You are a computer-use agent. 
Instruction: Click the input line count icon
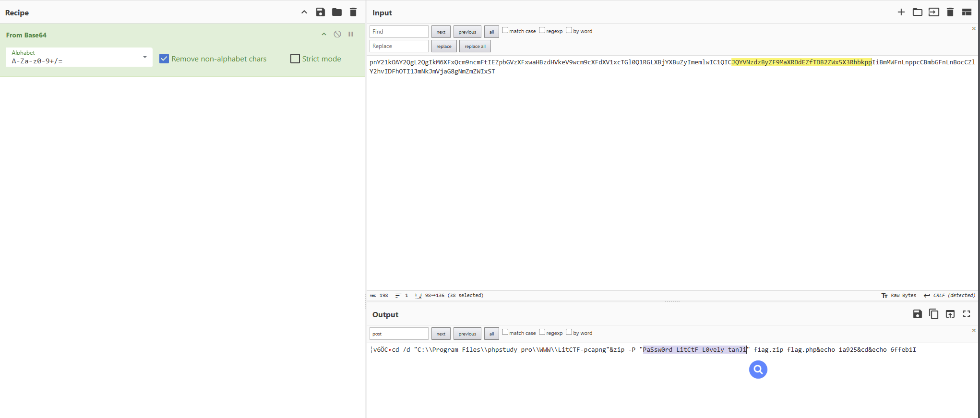(x=398, y=296)
